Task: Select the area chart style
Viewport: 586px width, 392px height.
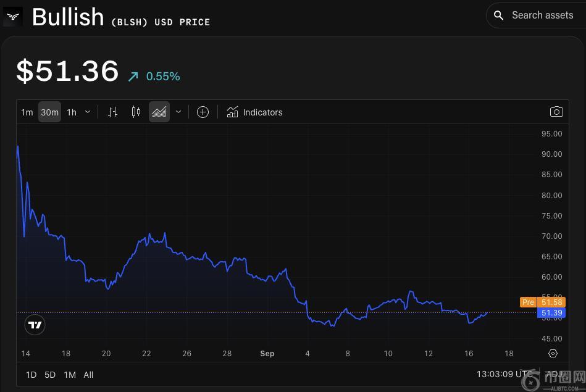Action: click(x=159, y=112)
